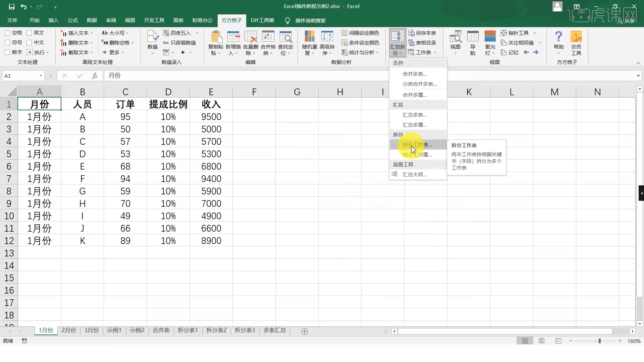Click the insert function fx icon

pyautogui.click(x=95, y=76)
